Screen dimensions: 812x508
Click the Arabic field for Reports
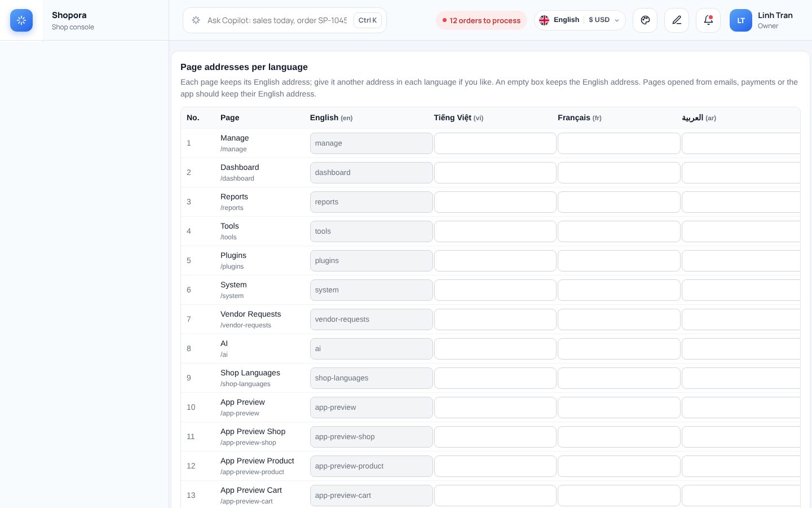[x=741, y=202]
